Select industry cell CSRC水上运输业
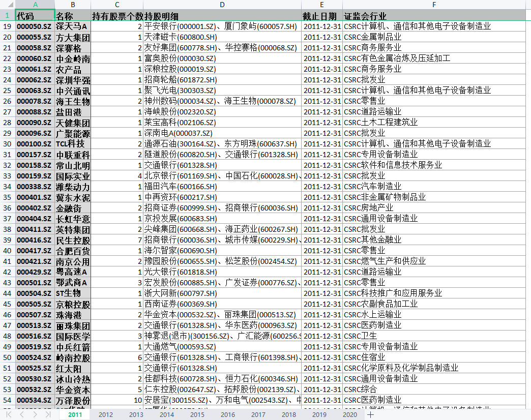531x420 pixels. 434,315
